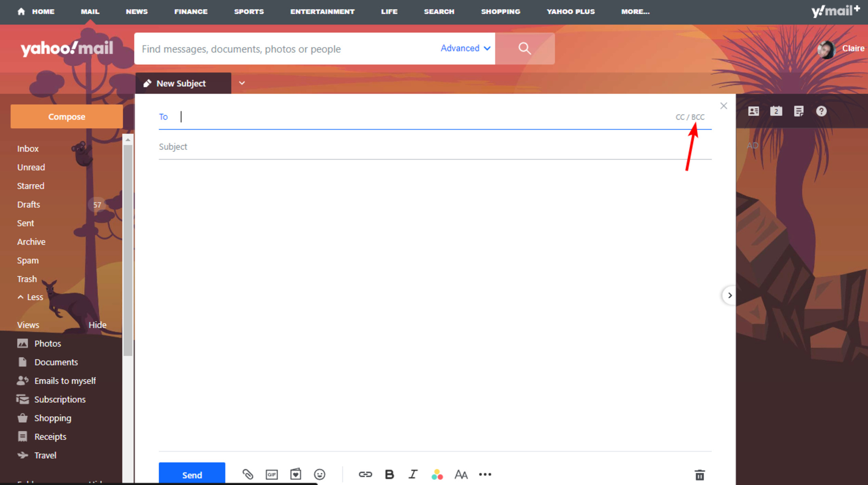Insert a hyperlink into email

coord(364,474)
